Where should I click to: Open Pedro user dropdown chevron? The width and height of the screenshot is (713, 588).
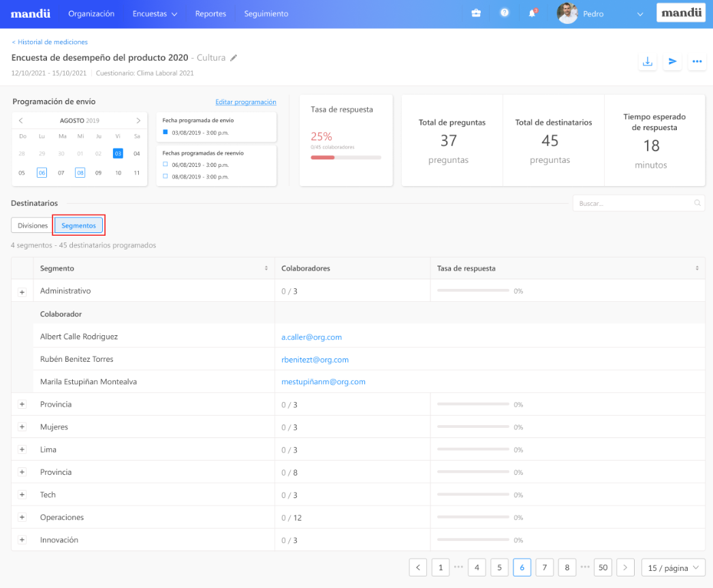(639, 14)
